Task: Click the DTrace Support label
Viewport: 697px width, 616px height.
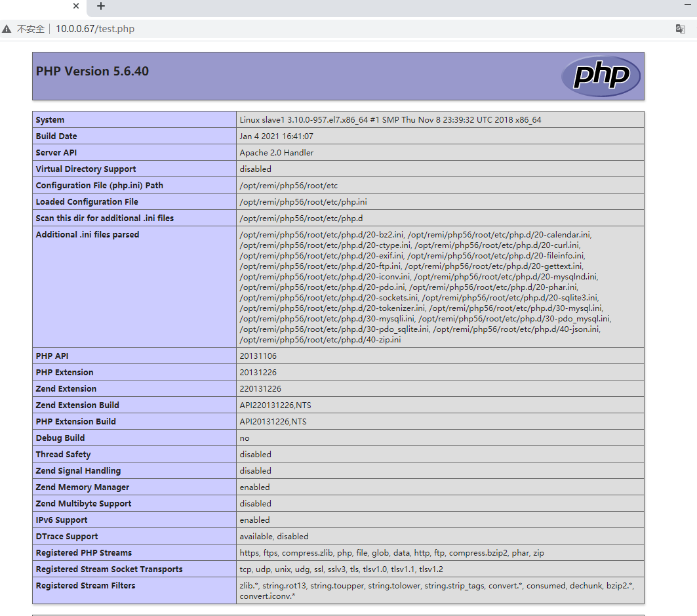Action: tap(67, 537)
